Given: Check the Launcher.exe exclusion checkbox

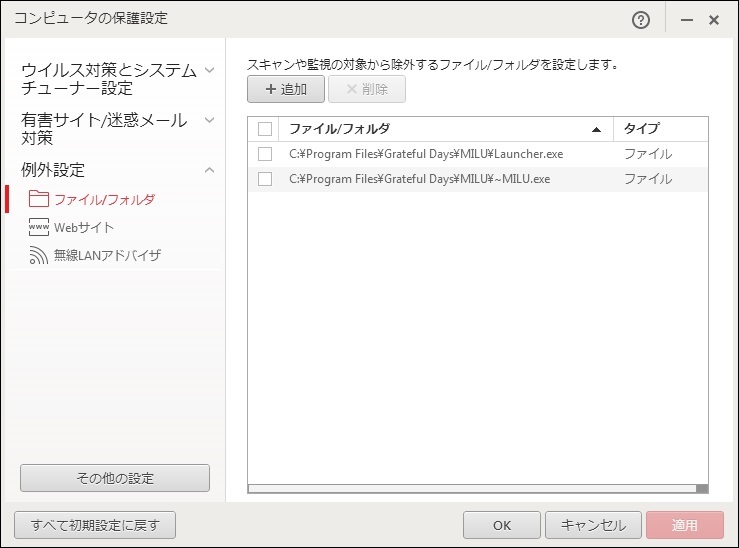Looking at the screenshot, I should (265, 154).
